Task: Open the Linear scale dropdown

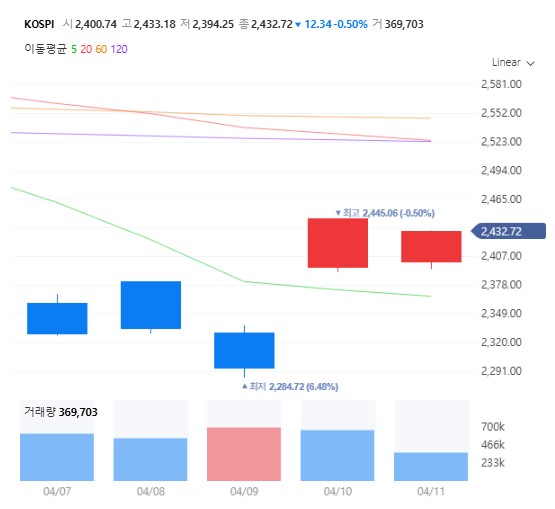Action: coord(513,63)
